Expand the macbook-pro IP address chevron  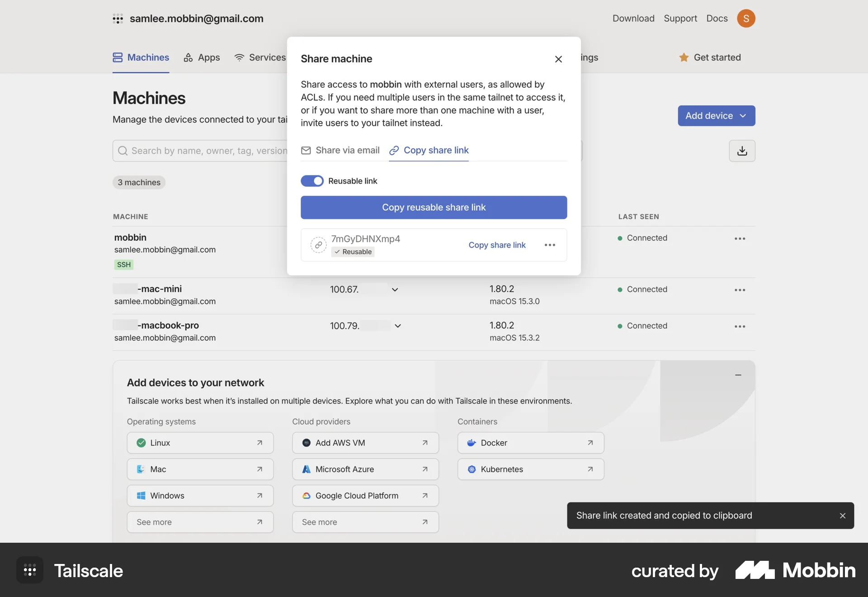coord(397,326)
